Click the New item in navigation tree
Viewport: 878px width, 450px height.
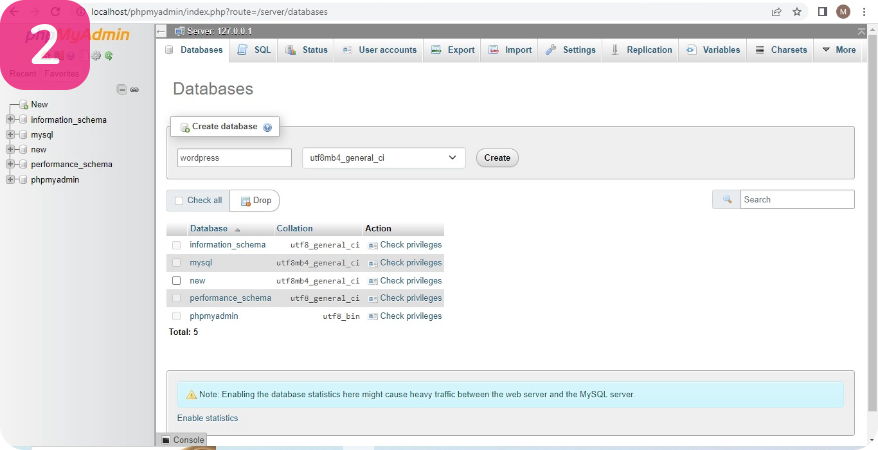(40, 105)
